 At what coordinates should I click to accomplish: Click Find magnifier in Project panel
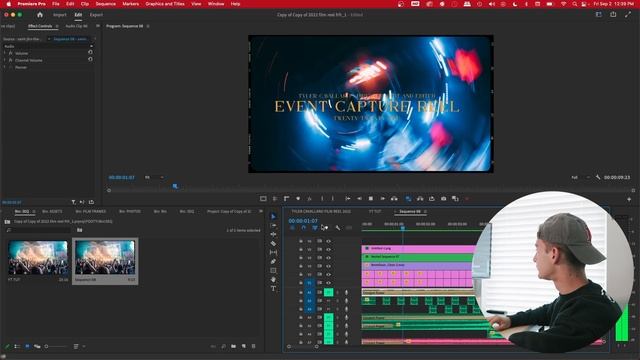[x=224, y=346]
